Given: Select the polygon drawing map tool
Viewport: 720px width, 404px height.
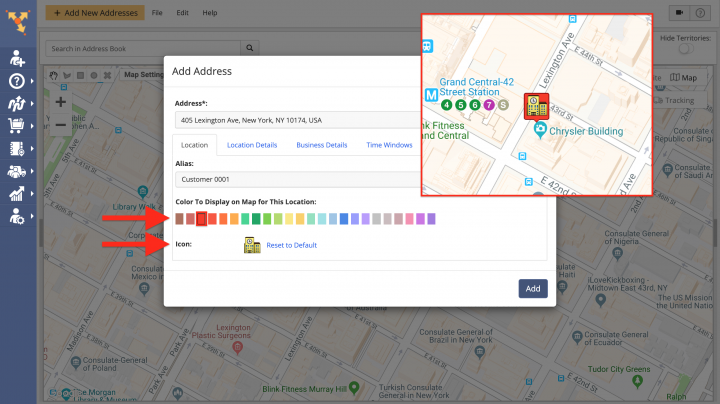Looking at the screenshot, I should [x=67, y=75].
